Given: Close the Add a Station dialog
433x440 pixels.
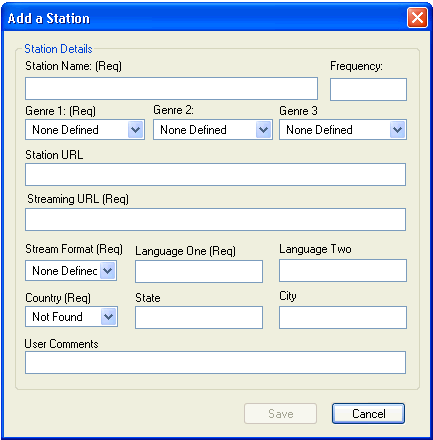Looking at the screenshot, I should point(417,18).
